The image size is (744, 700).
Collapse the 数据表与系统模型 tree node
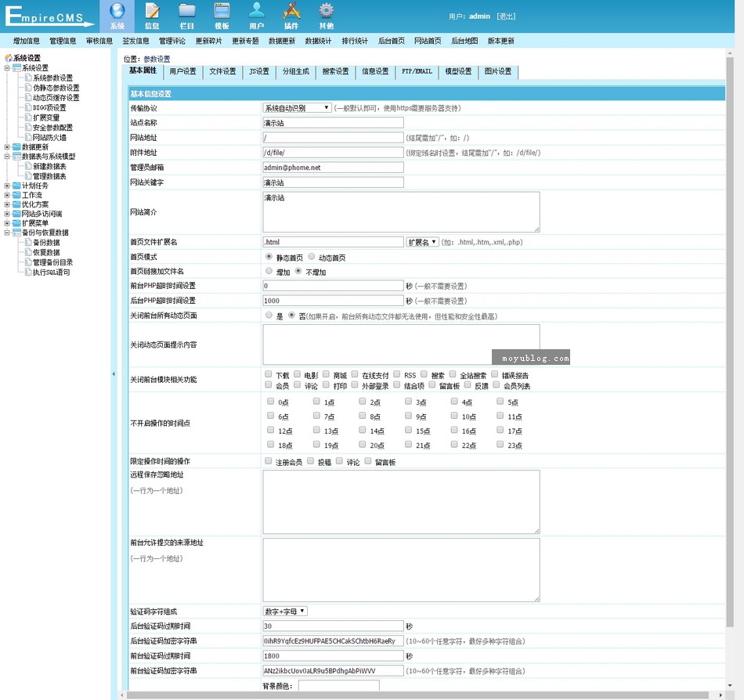[x=7, y=156]
